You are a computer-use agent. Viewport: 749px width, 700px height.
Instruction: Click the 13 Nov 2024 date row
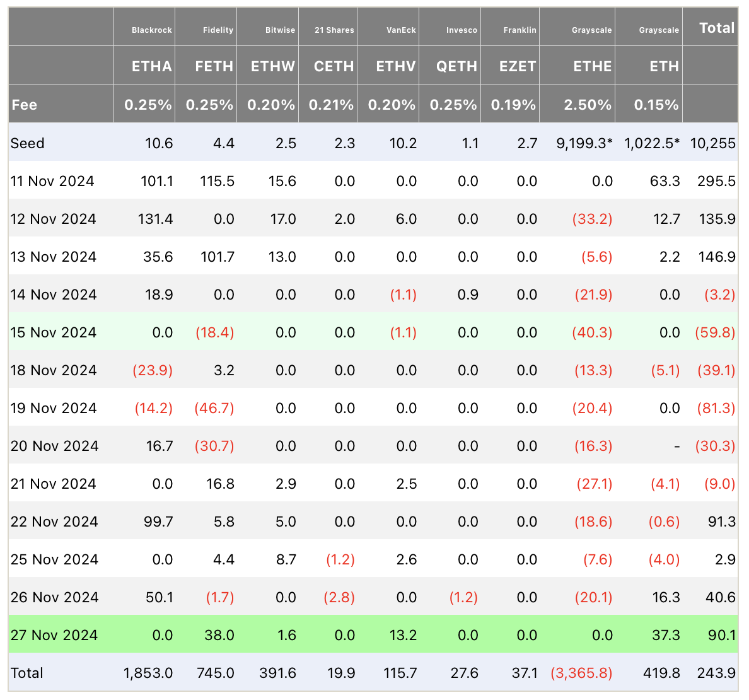53,257
